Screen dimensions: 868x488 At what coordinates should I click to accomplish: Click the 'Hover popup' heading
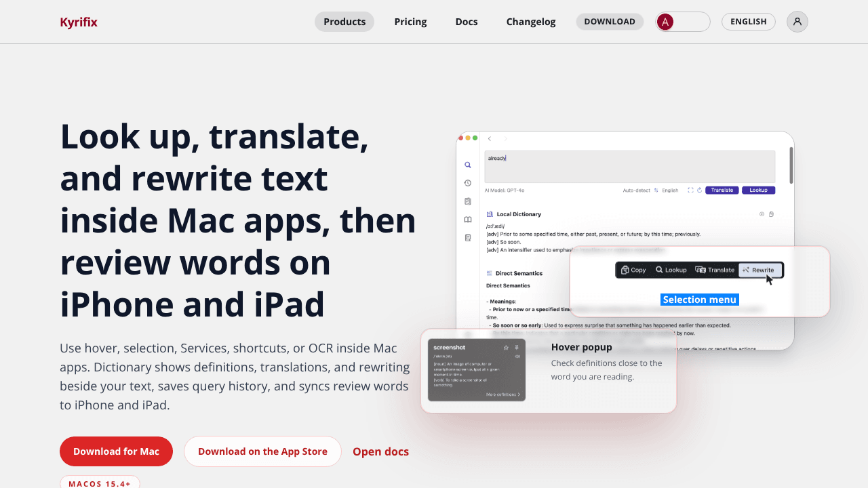click(581, 347)
